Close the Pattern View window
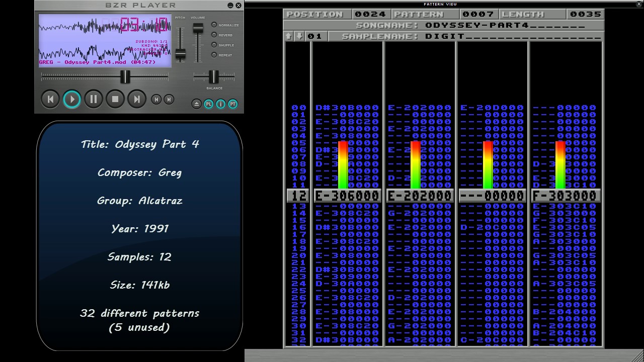Viewport: 644px width, 362px height. tap(639, 4)
